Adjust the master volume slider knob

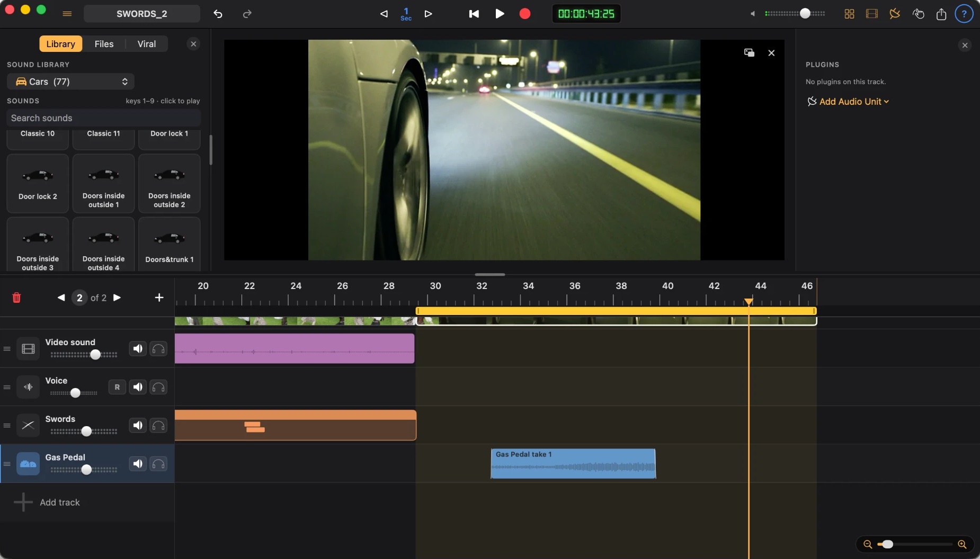coord(805,14)
